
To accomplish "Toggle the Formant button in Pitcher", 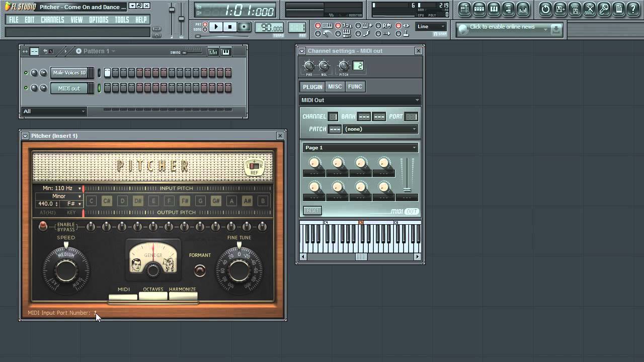I will [x=200, y=270].
